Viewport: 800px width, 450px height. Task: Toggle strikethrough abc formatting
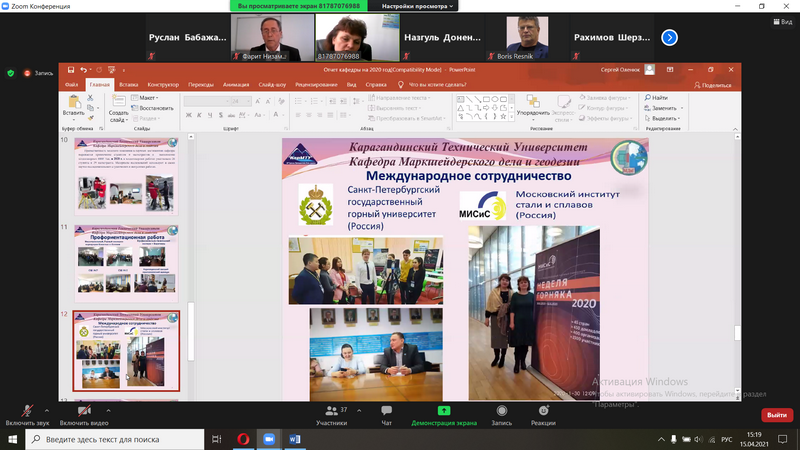pos(231,115)
